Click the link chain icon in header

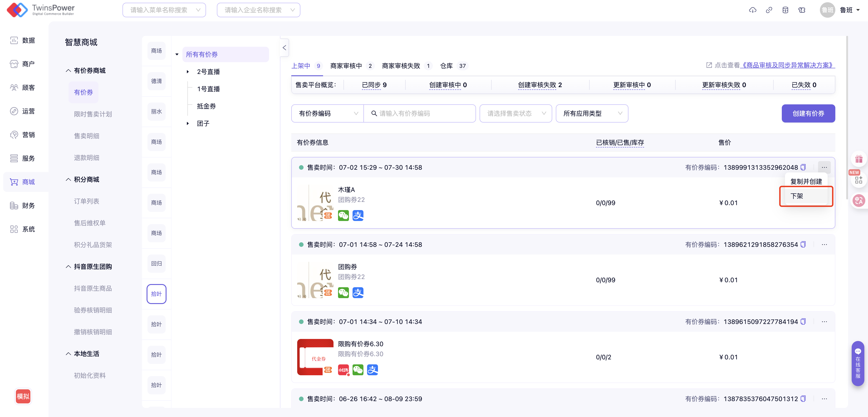[769, 10]
